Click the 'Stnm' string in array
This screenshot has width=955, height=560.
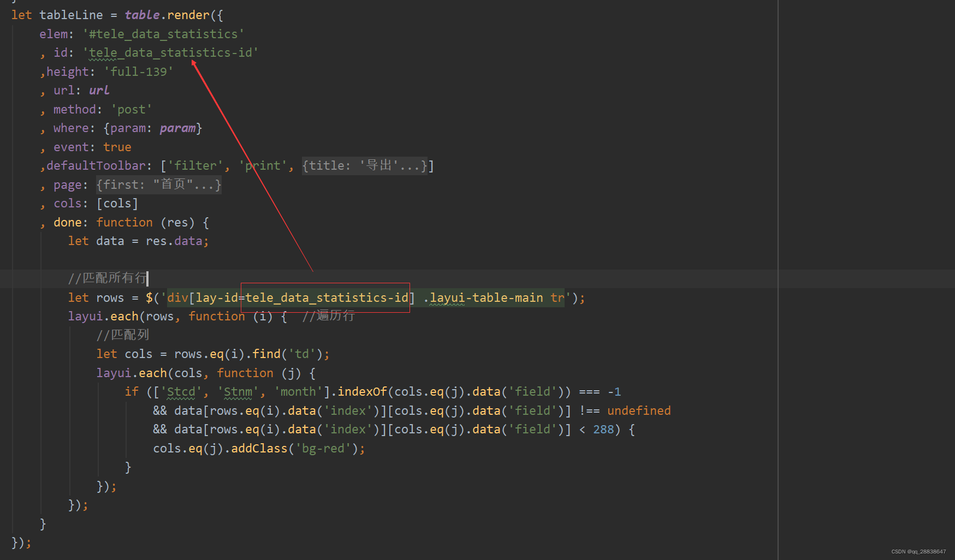[238, 392]
